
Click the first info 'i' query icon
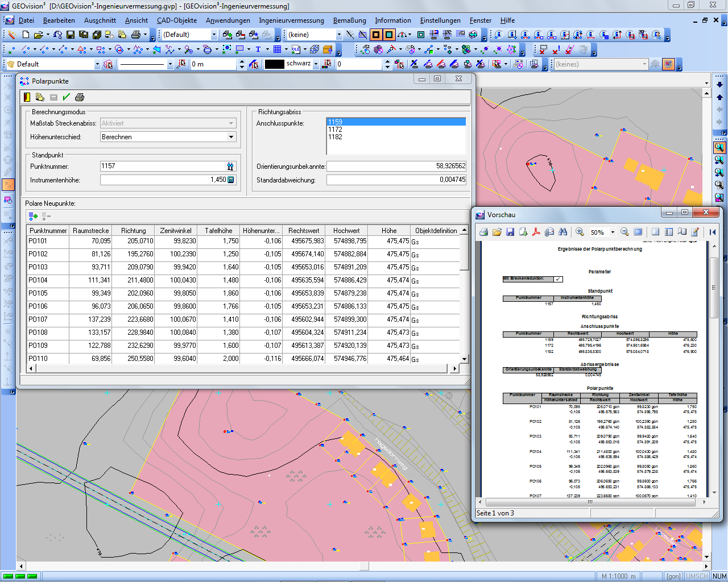pos(498,35)
